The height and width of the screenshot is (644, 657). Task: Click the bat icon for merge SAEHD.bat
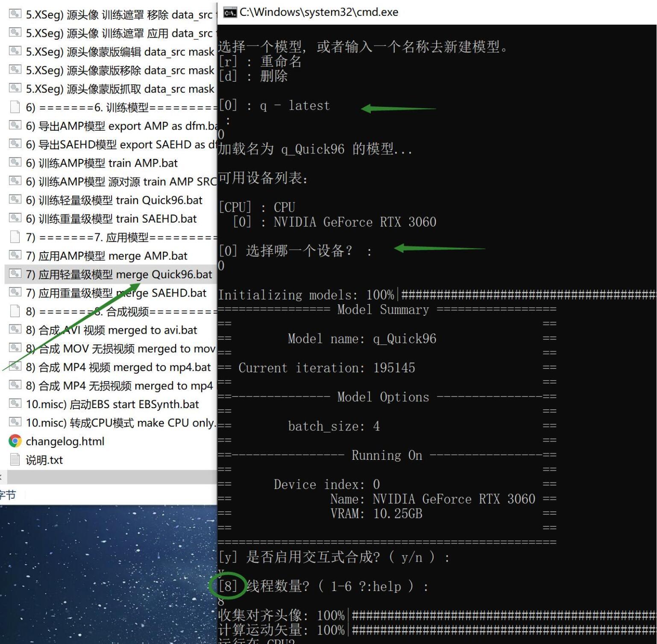click(15, 292)
